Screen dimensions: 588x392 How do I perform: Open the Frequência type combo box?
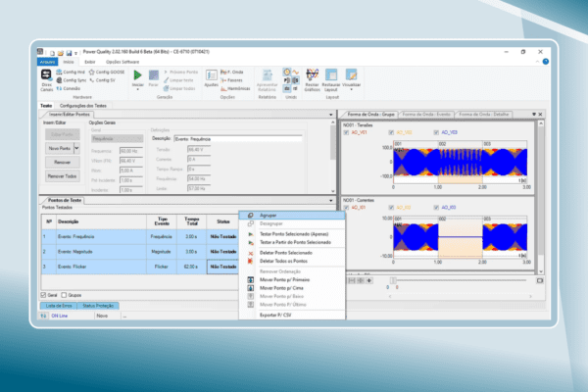click(117, 139)
